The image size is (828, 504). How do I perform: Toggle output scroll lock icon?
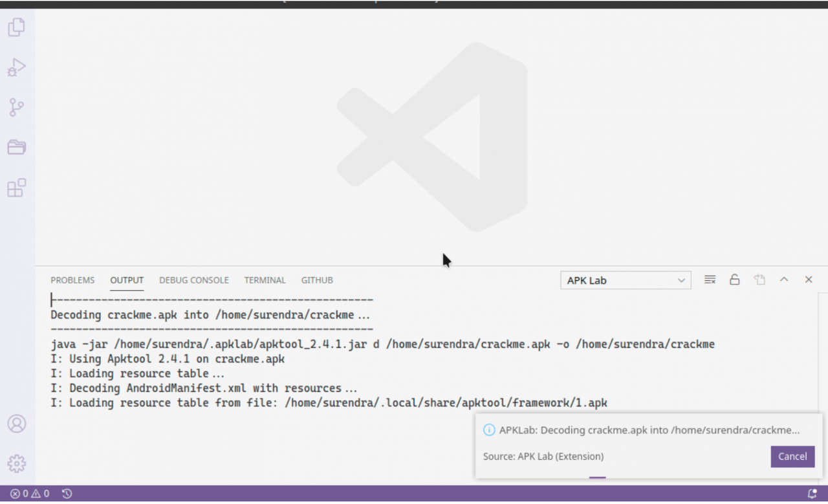pyautogui.click(x=734, y=280)
